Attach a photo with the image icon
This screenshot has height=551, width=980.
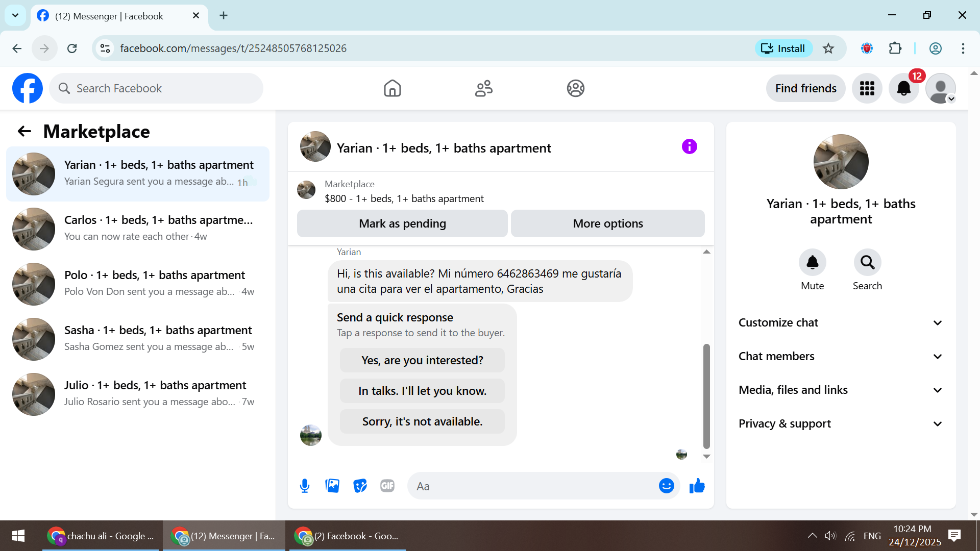[x=332, y=486]
